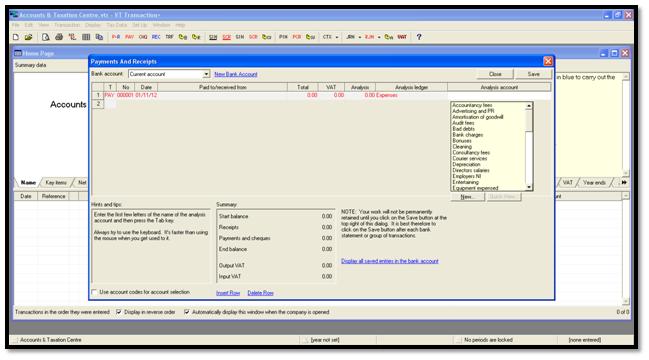649x360 pixels.
Task: Select Bank charges in the list
Action: pyautogui.click(x=467, y=135)
